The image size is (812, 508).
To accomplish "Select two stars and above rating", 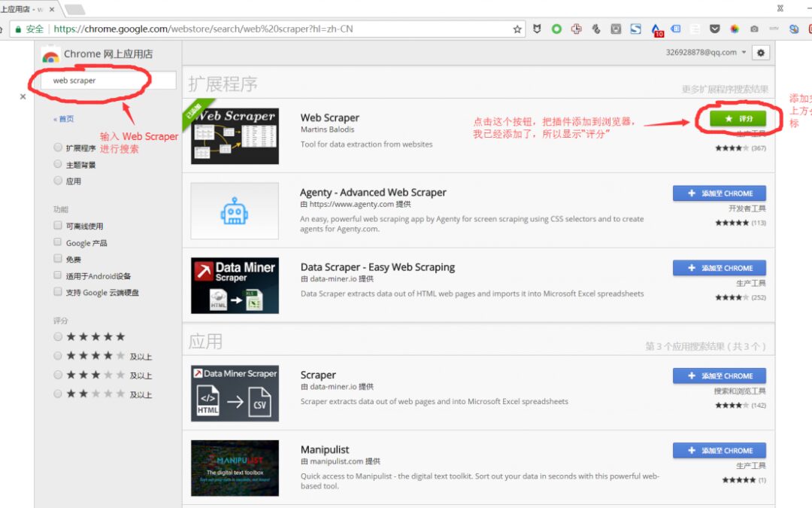I will pos(58,394).
